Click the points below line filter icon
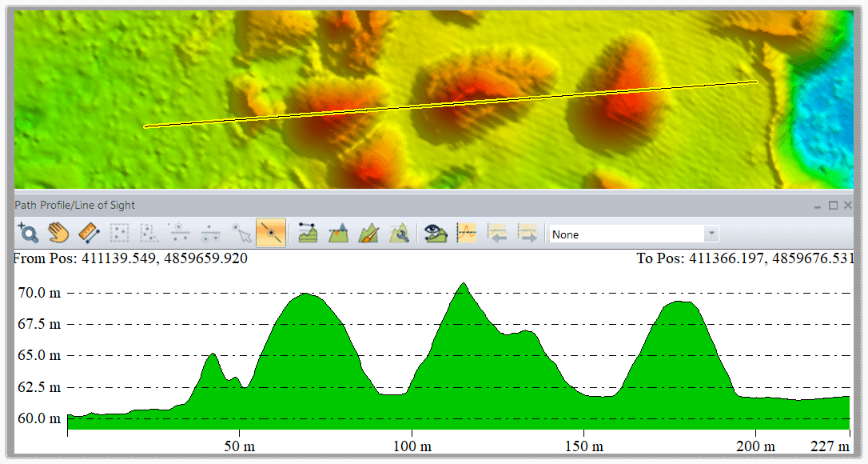Viewport: 868px width, 464px height. (209, 234)
